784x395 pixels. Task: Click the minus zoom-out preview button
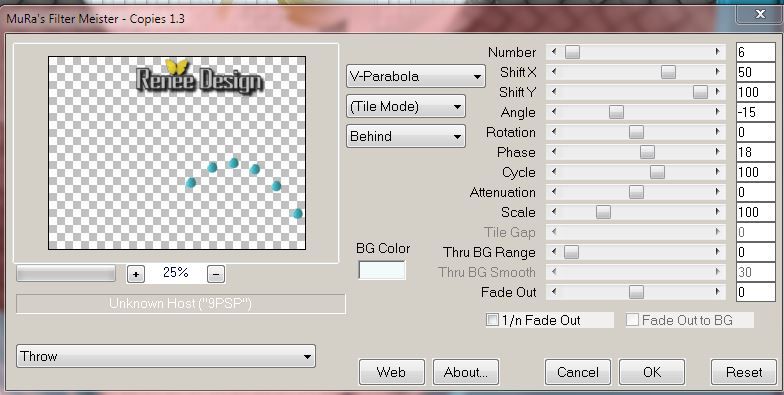tap(216, 274)
